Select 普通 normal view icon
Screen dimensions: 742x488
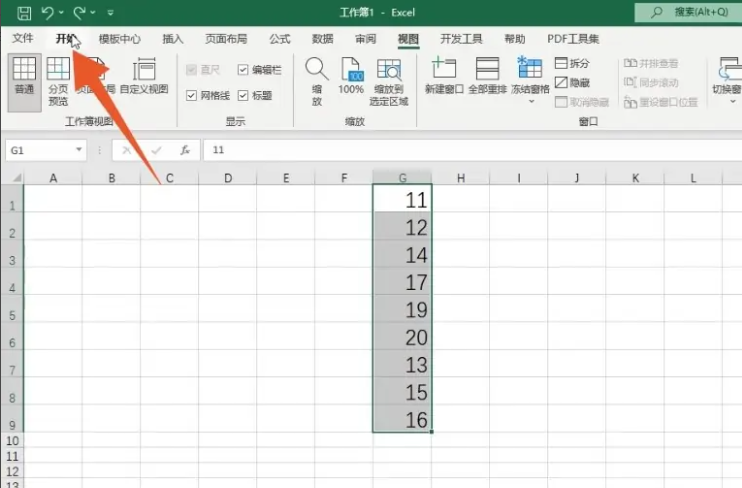(x=24, y=82)
